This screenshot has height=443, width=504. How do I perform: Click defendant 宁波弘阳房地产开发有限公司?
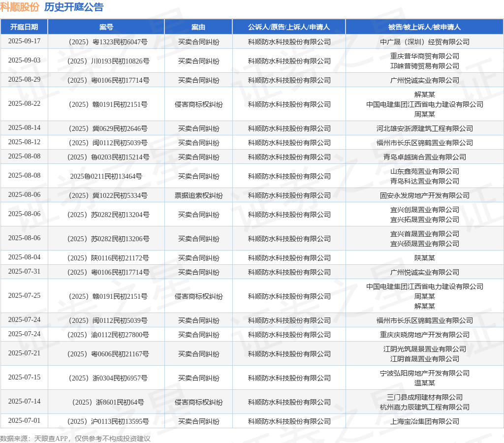tap(425, 373)
